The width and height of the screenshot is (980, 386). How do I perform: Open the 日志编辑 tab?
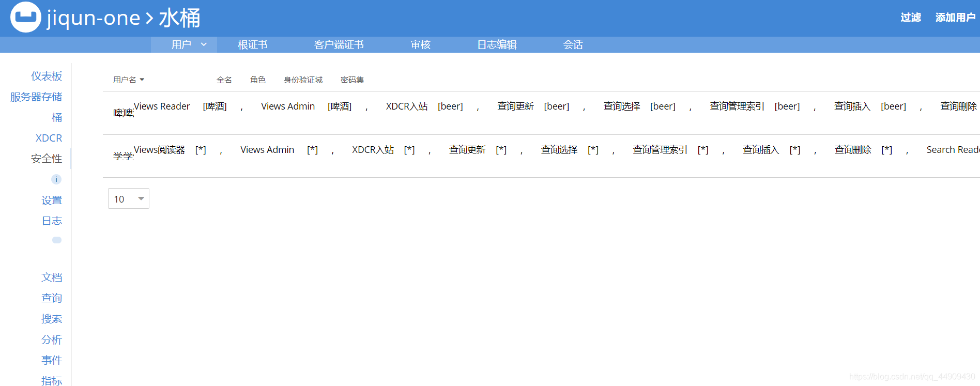[x=497, y=44]
